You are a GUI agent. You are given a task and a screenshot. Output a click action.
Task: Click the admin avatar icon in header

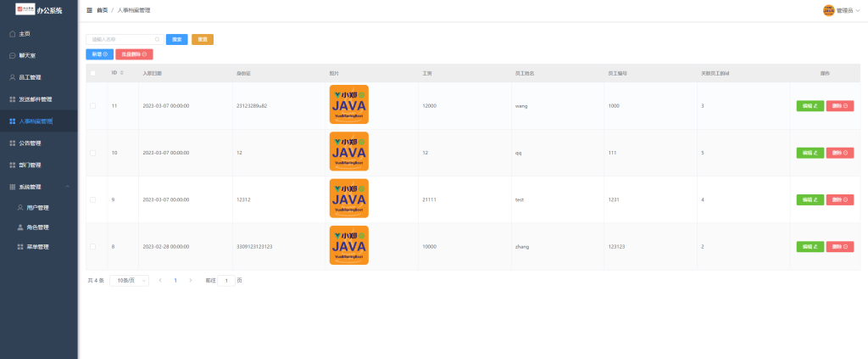coord(828,10)
